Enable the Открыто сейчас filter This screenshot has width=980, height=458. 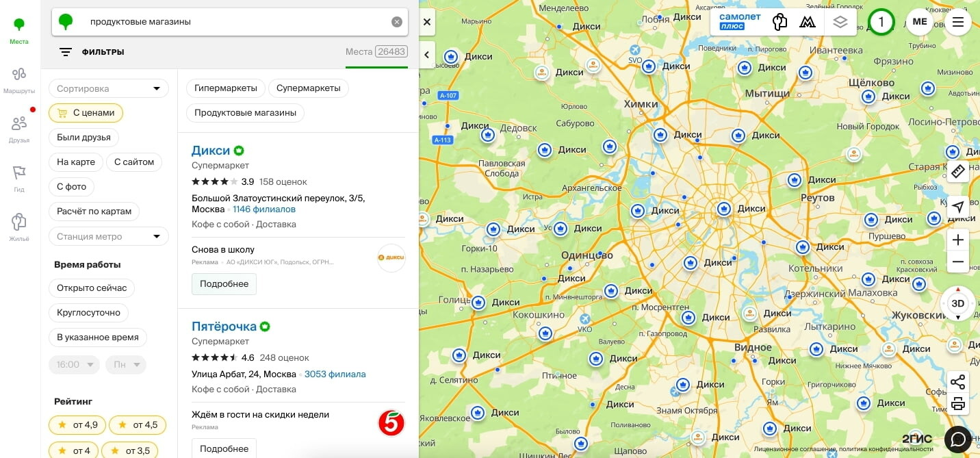coord(92,288)
